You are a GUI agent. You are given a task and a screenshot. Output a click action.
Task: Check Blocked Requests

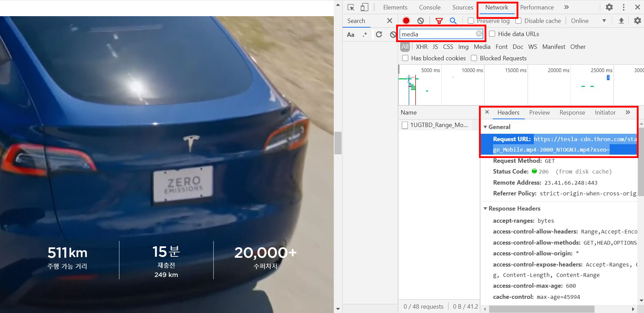tap(474, 58)
